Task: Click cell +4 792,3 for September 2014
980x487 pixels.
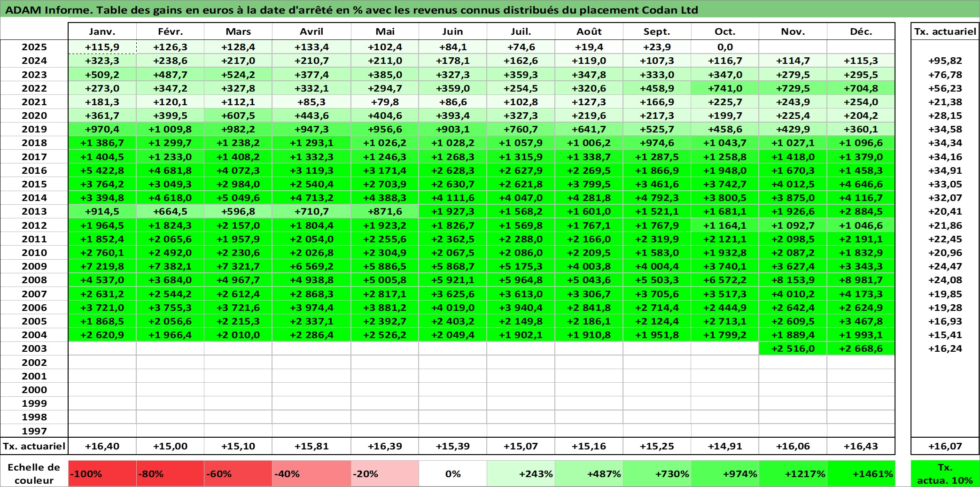Action: coord(657,198)
